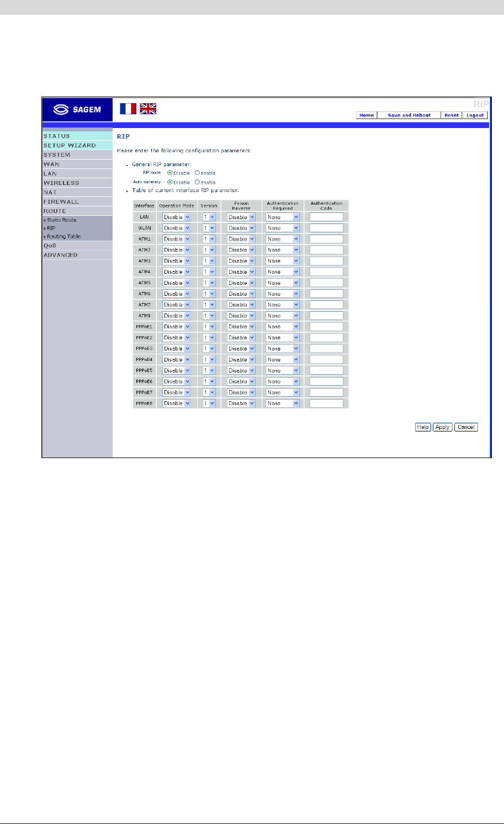Focus Authentication Code field for ATM8
Screen dimensions: 504x824
click(326, 316)
